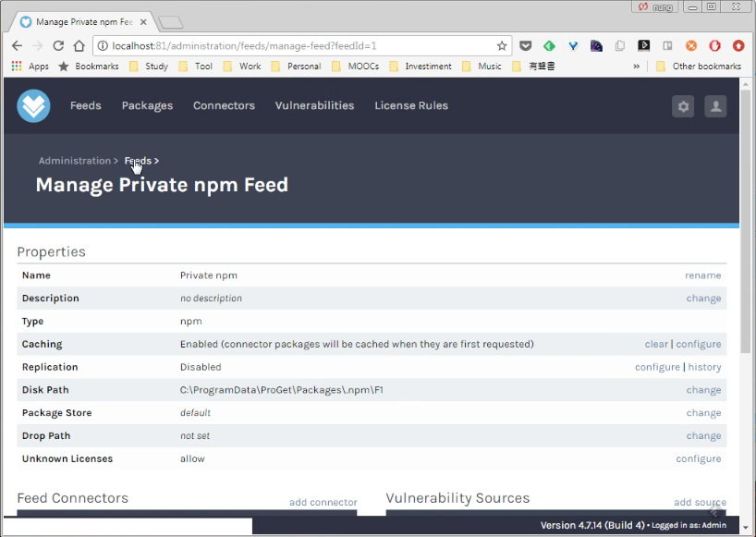Click the scrollbar up arrow

746,84
